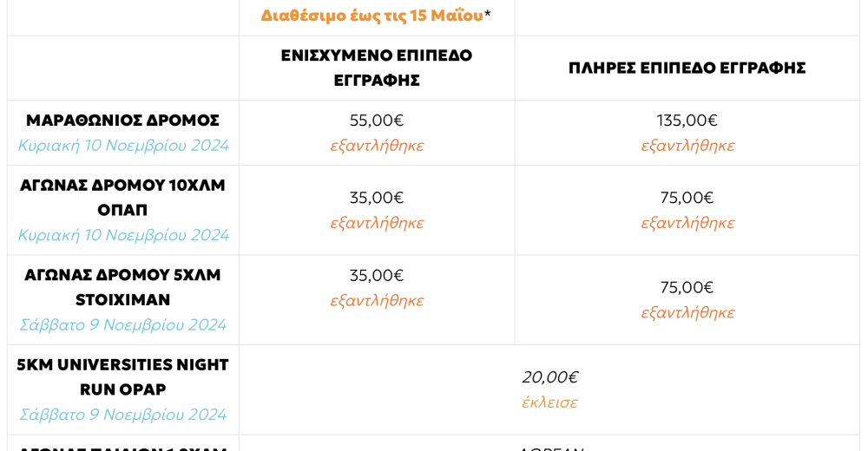
Task: Click the 'ΜΑΡΑΘΩΝΙΟΣ ΔΡΟΜΟΣ' row title
Action: point(122,121)
